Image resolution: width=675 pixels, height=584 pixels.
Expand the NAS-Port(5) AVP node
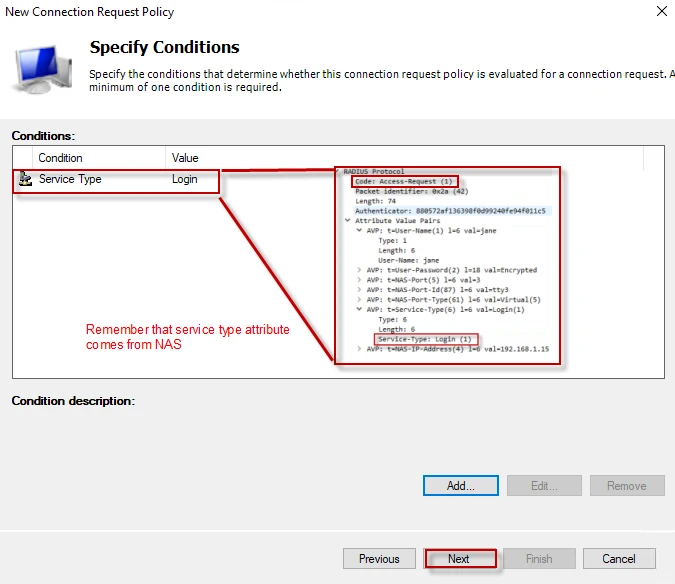click(359, 280)
